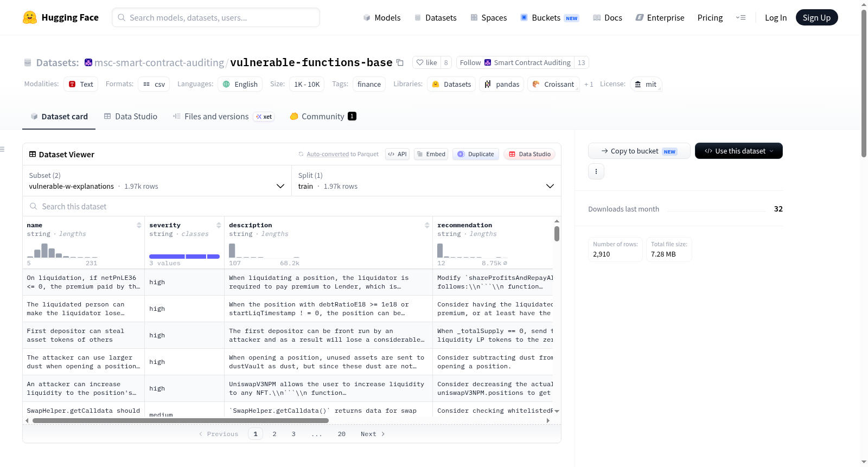Click the heart like icon
This screenshot has width=868, height=467.
(x=419, y=62)
